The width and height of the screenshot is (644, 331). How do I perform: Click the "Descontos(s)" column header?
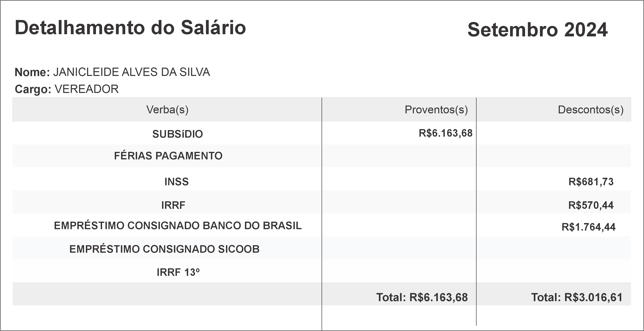click(591, 110)
